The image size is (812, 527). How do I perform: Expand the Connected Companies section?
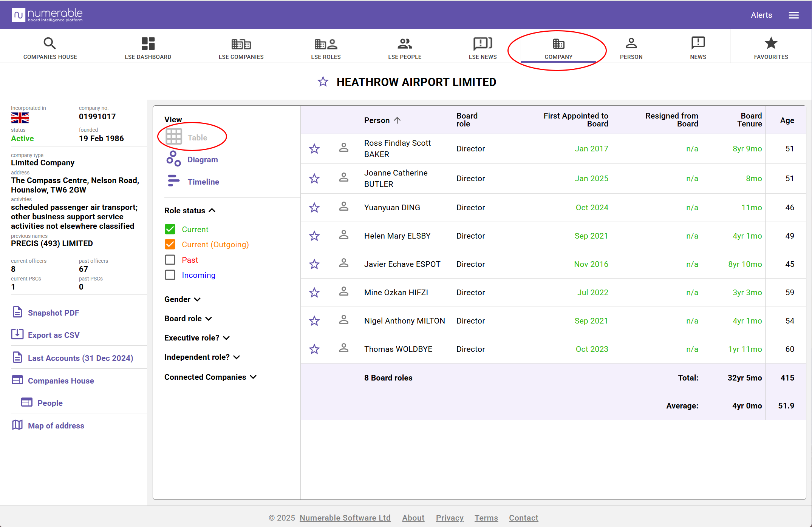click(210, 377)
